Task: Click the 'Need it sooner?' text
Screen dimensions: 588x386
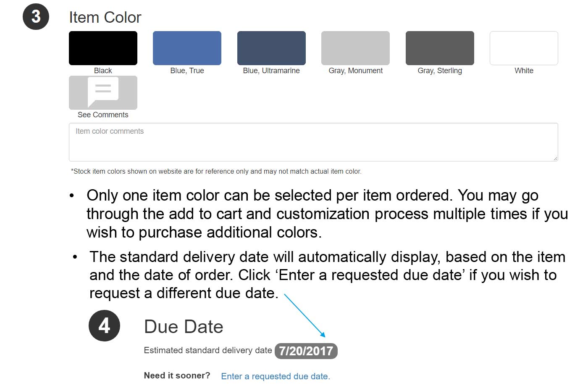Action: point(177,375)
